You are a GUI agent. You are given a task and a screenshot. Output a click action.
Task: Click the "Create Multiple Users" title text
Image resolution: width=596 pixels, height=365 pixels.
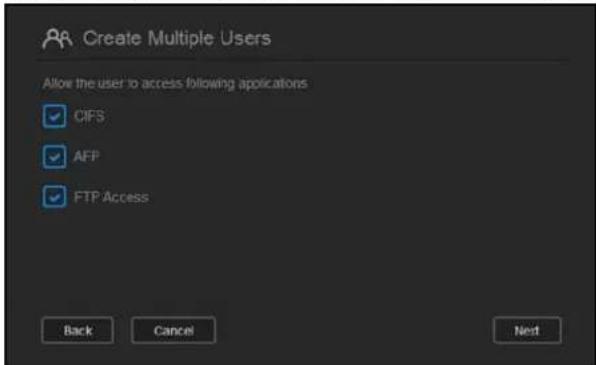pyautogui.click(x=177, y=38)
